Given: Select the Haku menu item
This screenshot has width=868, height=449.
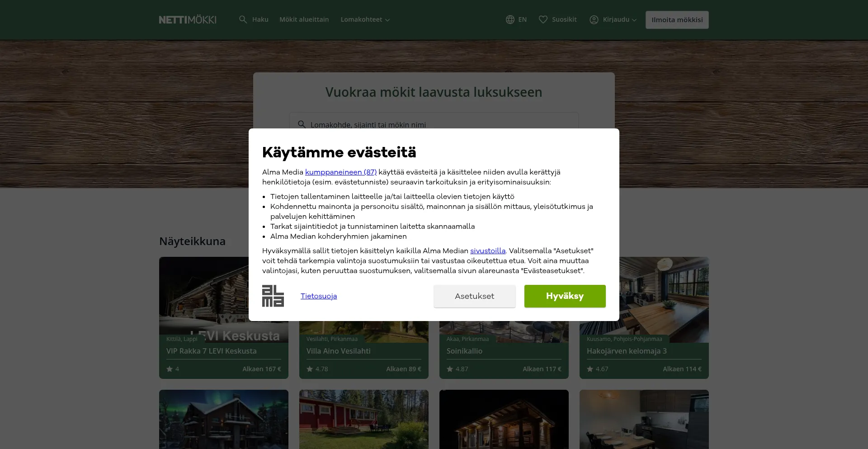Looking at the screenshot, I should (x=260, y=19).
